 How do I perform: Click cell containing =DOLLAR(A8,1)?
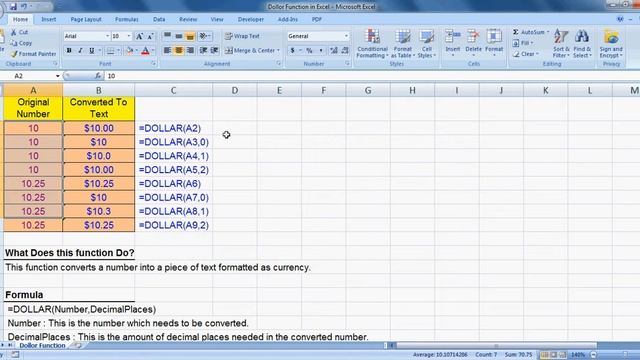click(173, 211)
